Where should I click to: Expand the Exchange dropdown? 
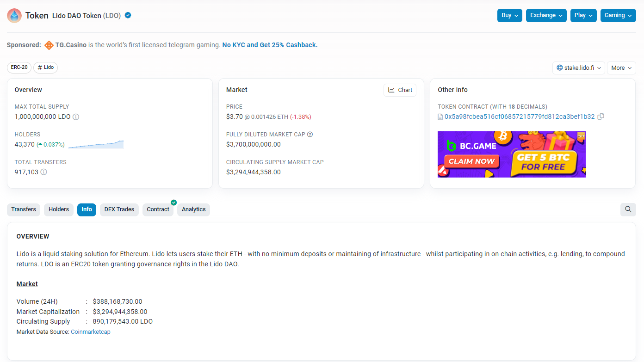546,15
